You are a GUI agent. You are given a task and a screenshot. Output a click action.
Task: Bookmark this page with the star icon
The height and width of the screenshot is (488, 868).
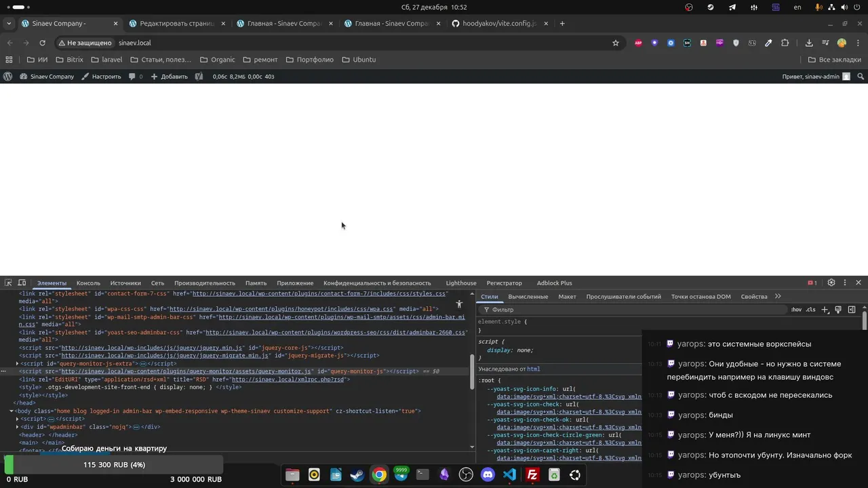coord(616,43)
